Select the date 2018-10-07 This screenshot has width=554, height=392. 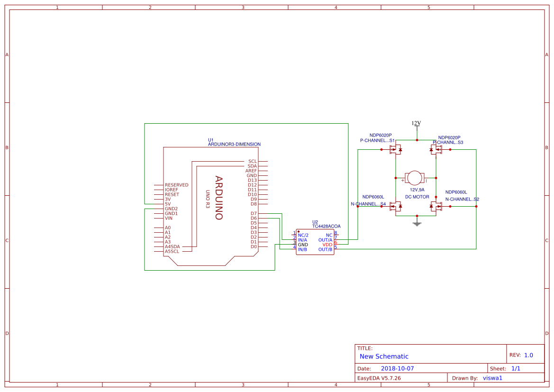coord(398,369)
